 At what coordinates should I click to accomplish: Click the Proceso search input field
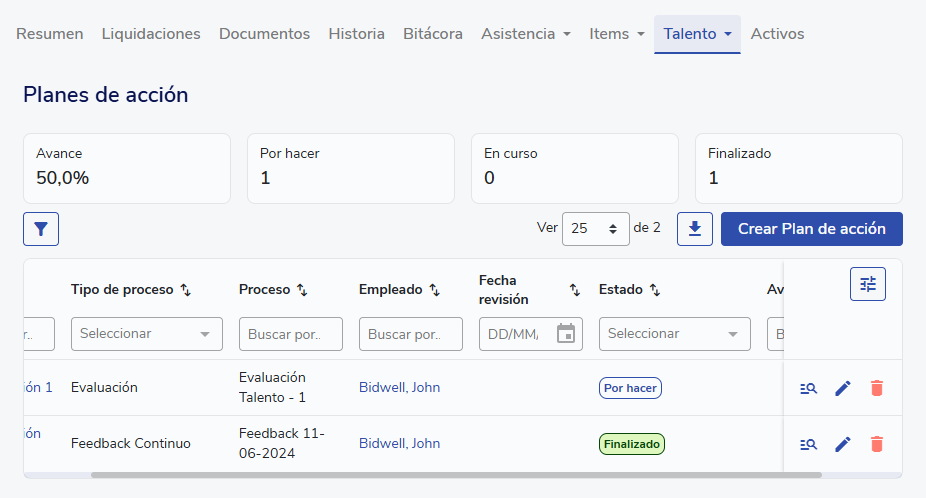coord(290,334)
